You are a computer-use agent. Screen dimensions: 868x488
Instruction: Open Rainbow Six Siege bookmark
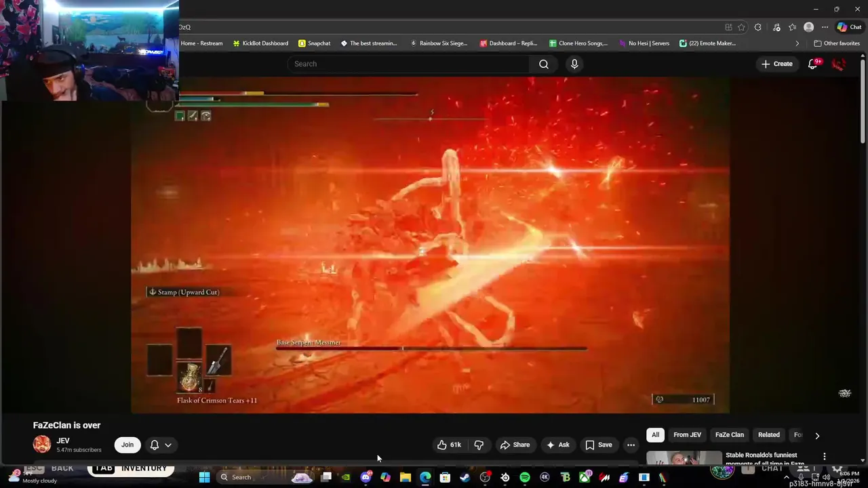(x=439, y=43)
